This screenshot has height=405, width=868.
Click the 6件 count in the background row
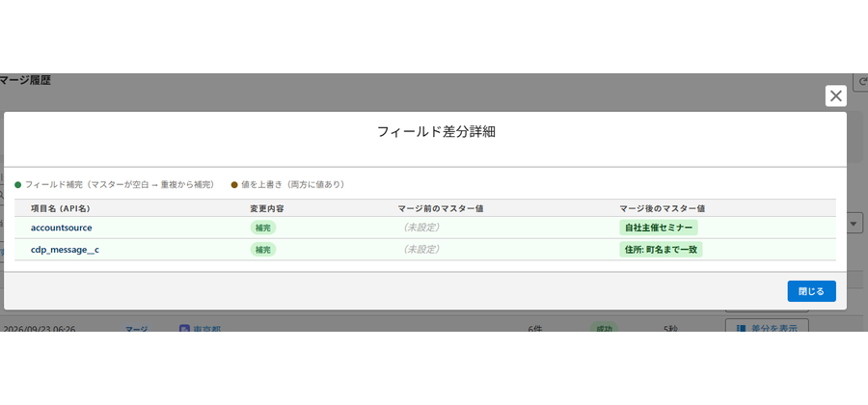coord(535,329)
